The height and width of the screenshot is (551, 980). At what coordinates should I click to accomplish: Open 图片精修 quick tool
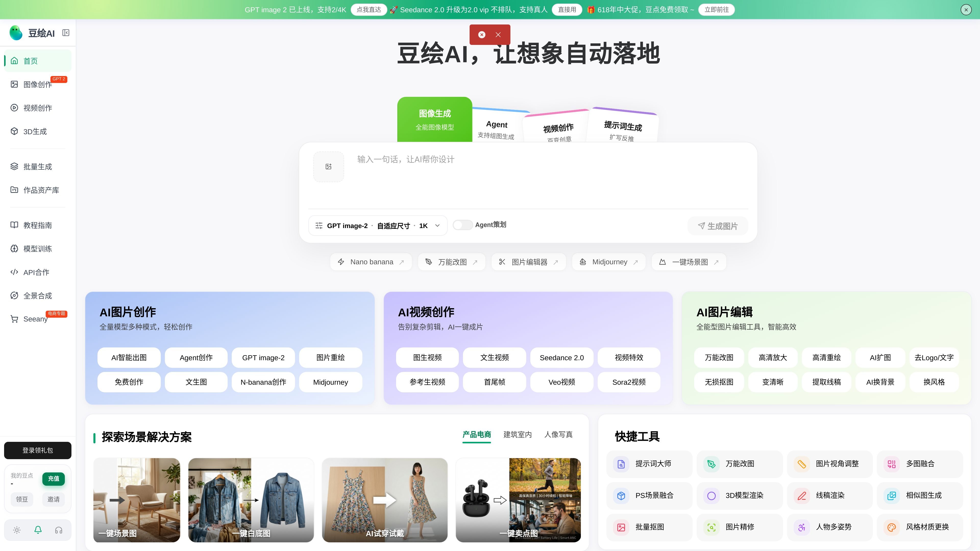740,527
